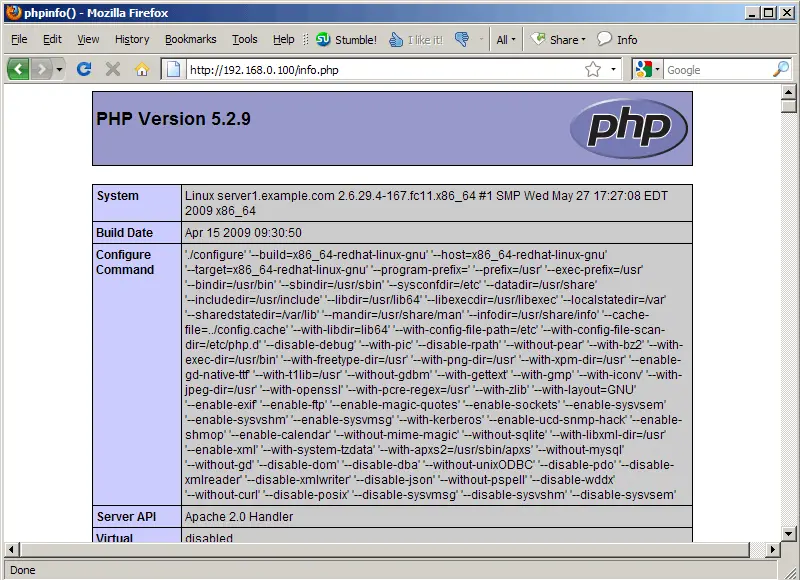Viewport: 800px width, 580px height.
Task: Click the Google search box field
Action: [718, 69]
